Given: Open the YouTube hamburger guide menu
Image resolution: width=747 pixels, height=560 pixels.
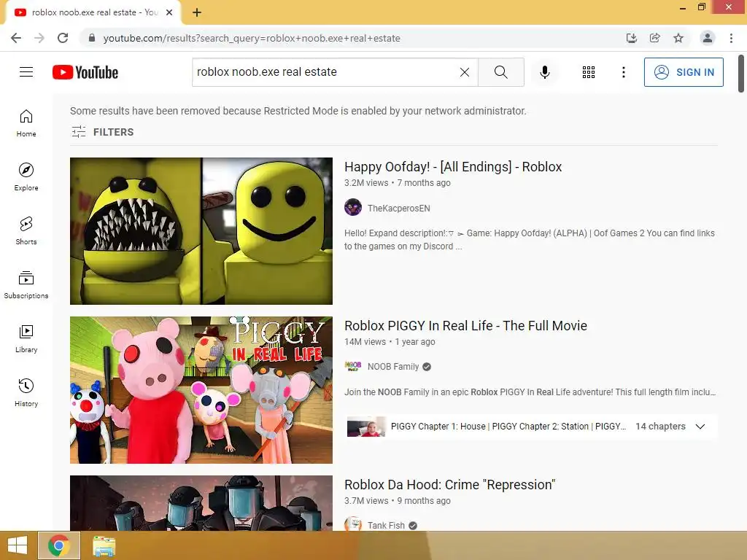Looking at the screenshot, I should point(26,72).
